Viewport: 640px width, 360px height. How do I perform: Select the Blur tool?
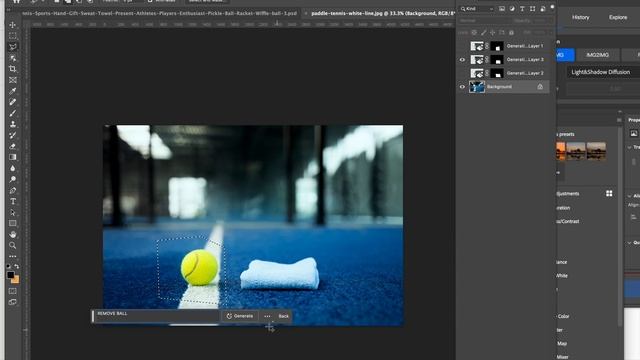pyautogui.click(x=13, y=168)
